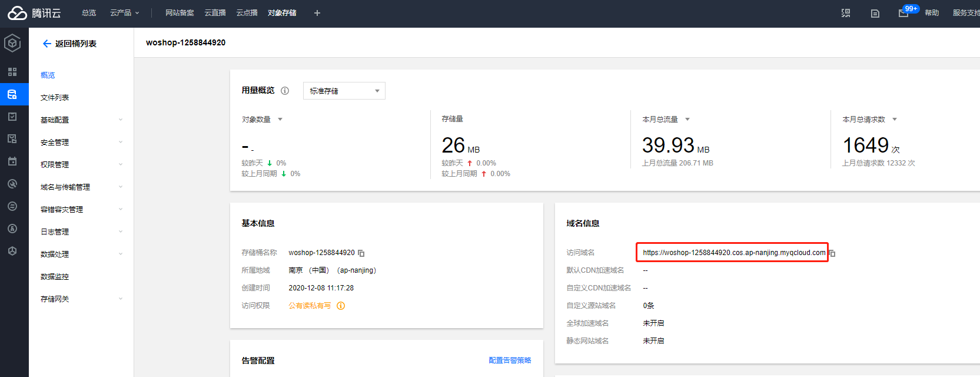Click the region value 南京 (中国) (ap-nanjing)
Viewport: 980px width, 377px height.
click(332, 270)
